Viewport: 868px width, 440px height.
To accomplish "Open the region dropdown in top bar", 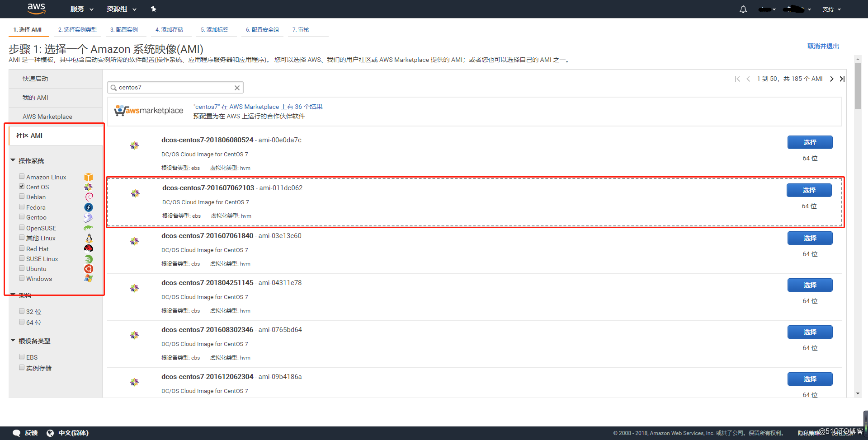I will pyautogui.click(x=797, y=9).
